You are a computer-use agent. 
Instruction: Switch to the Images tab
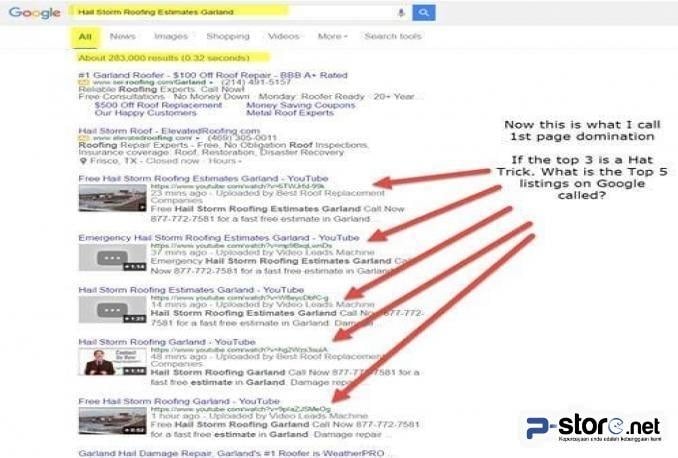170,36
